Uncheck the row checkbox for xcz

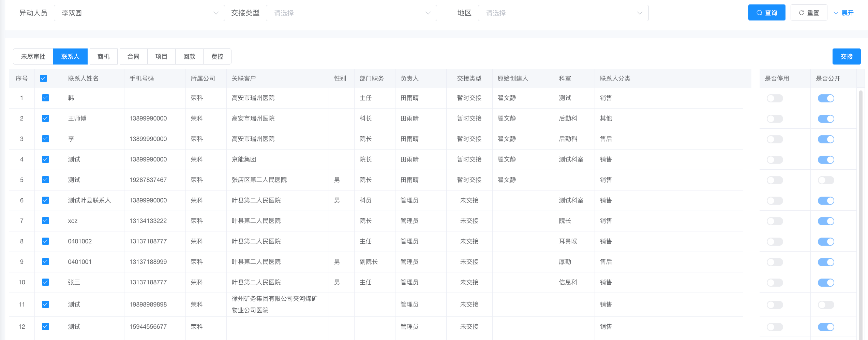coord(45,221)
